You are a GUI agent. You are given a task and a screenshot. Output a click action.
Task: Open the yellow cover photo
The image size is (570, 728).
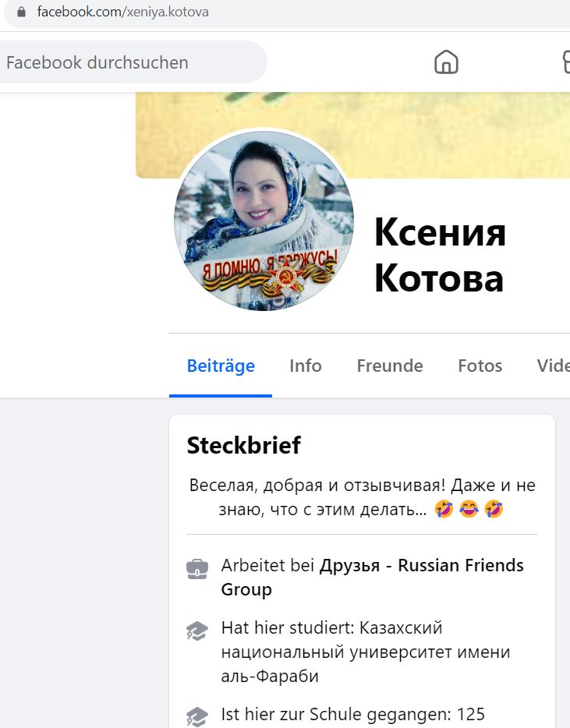tap(353, 135)
